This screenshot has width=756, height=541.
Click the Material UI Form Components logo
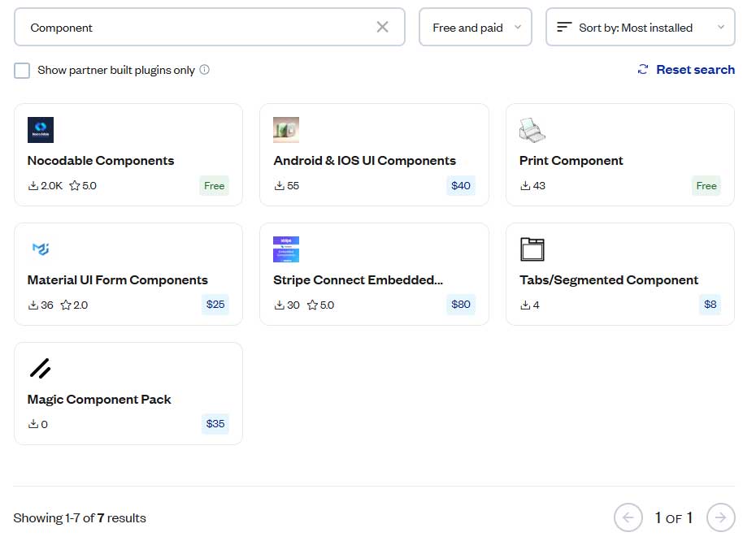tap(40, 249)
